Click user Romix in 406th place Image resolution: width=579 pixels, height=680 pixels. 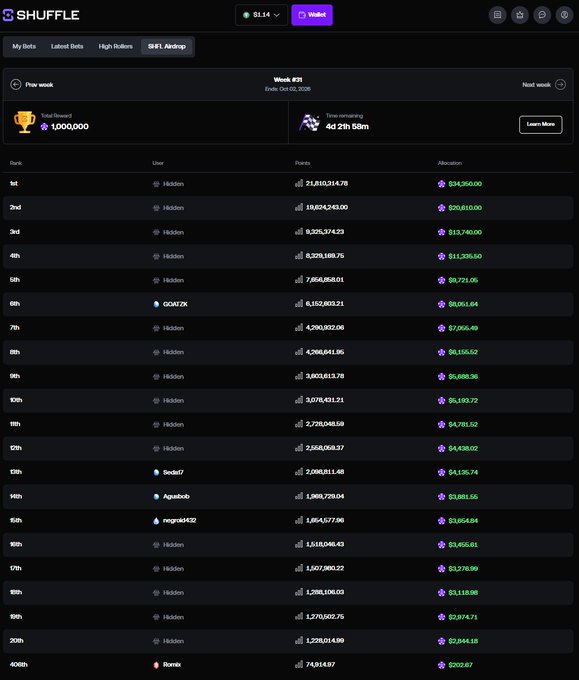[x=172, y=664]
